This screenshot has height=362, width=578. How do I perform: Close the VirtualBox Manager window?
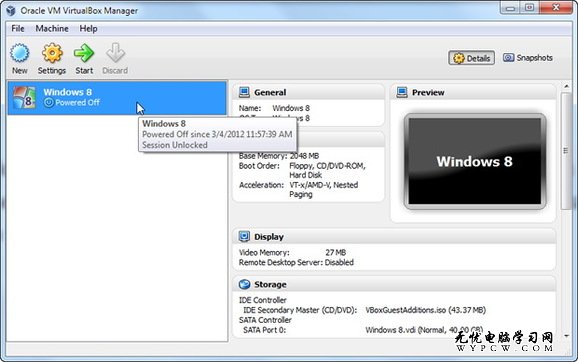click(x=556, y=8)
